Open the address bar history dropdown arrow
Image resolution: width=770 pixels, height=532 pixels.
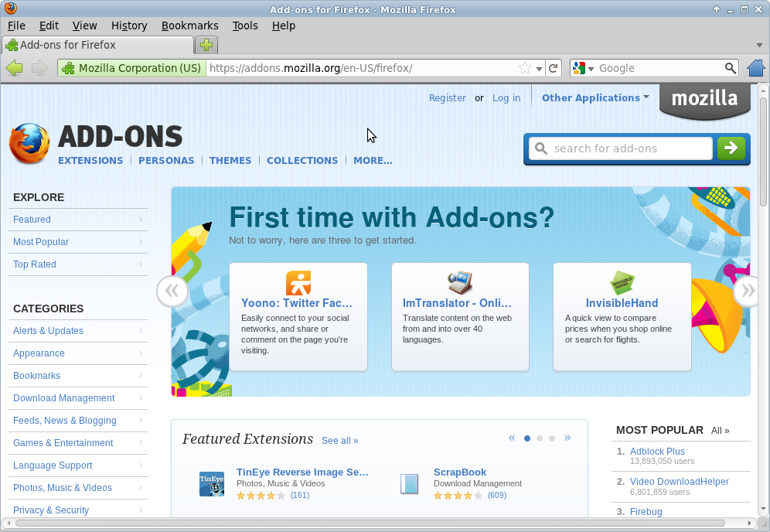point(539,68)
